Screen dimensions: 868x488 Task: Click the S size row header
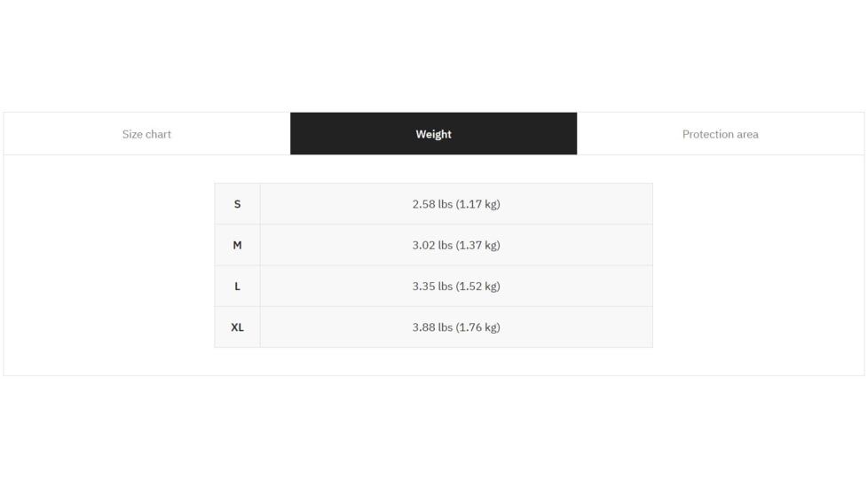[237, 204]
